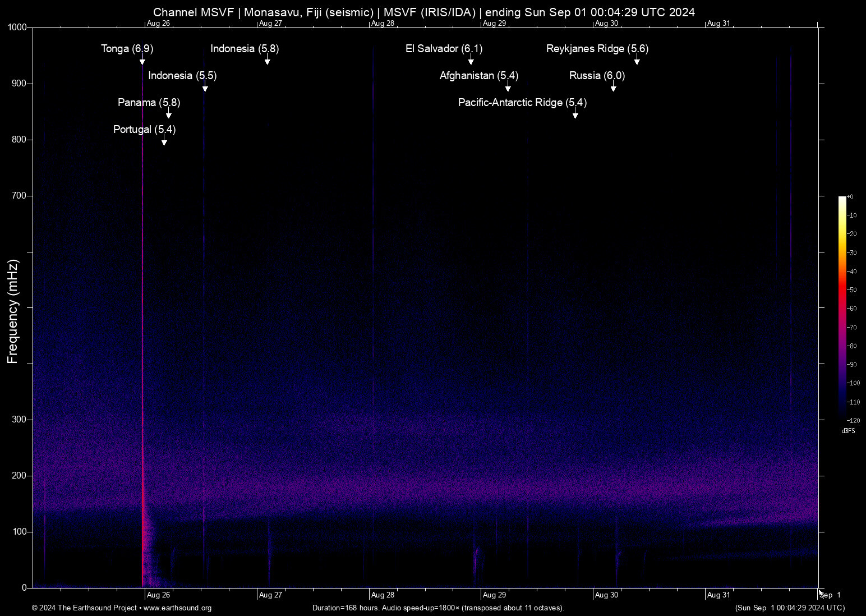
Task: Select the Russia (6.0) arrow marker
Action: click(x=614, y=88)
